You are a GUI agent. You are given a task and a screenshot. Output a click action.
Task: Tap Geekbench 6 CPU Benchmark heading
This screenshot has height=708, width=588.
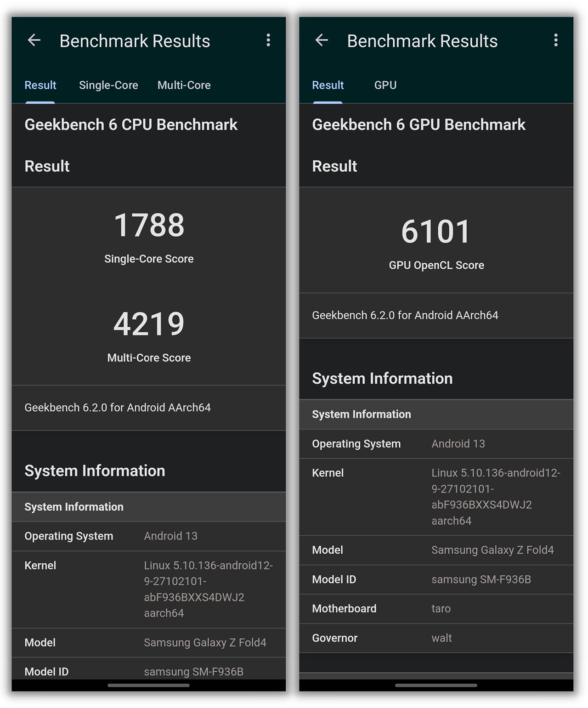coord(131,125)
